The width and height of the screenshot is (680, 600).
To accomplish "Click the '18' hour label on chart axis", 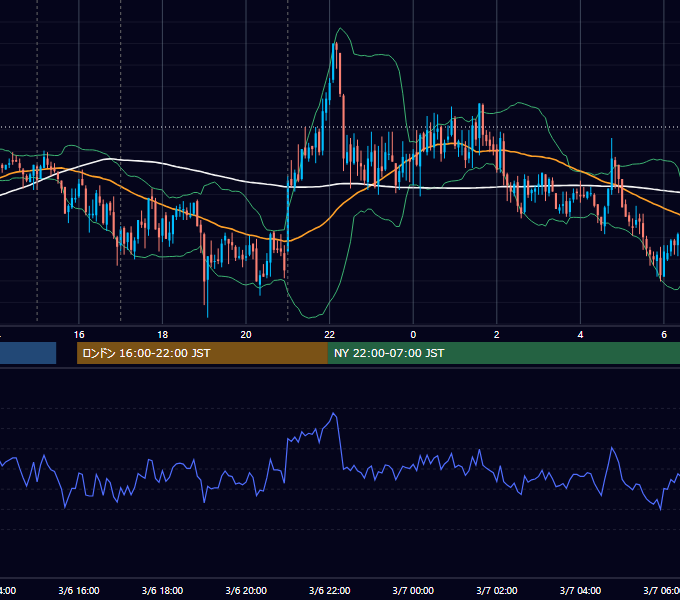I will 163,335.
